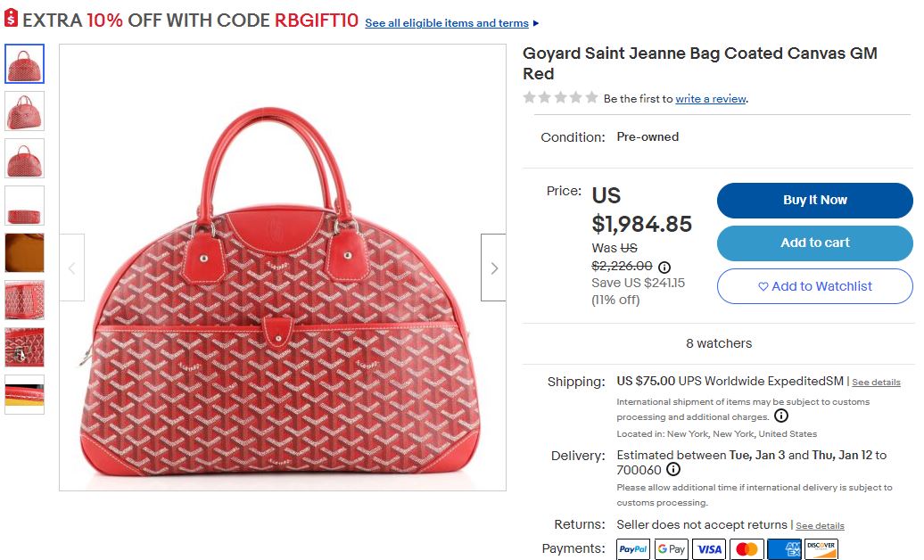Open the write a review link

click(x=711, y=99)
